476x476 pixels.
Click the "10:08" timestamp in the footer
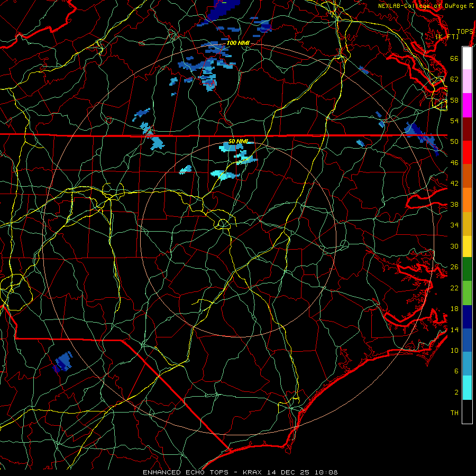point(326,472)
